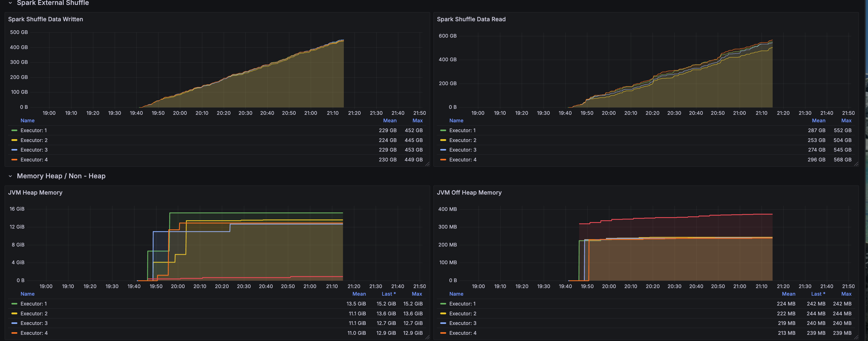Viewport: 868px width, 341px height.
Task: Sort Shuffle Data Read legend by Max
Action: (846, 121)
